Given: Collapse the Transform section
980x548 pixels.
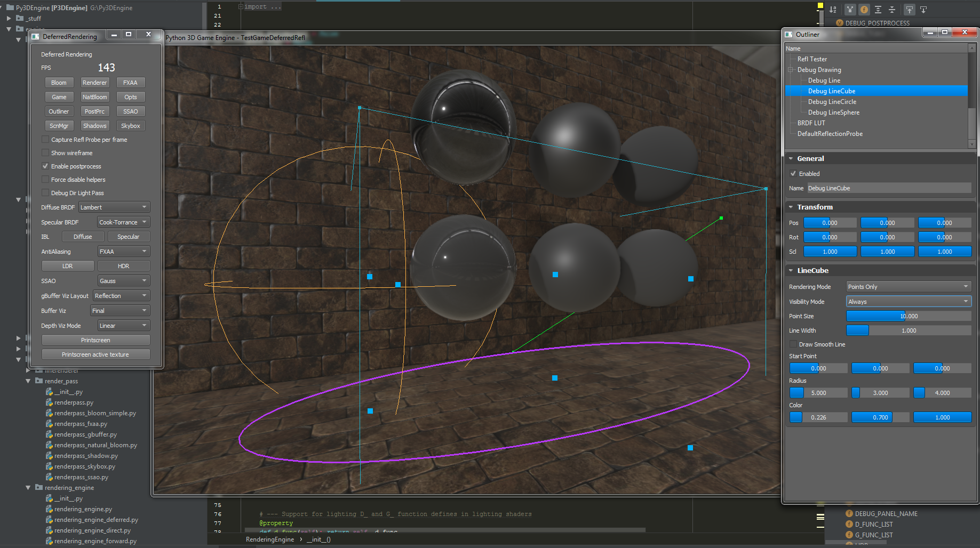Looking at the screenshot, I should [x=791, y=207].
